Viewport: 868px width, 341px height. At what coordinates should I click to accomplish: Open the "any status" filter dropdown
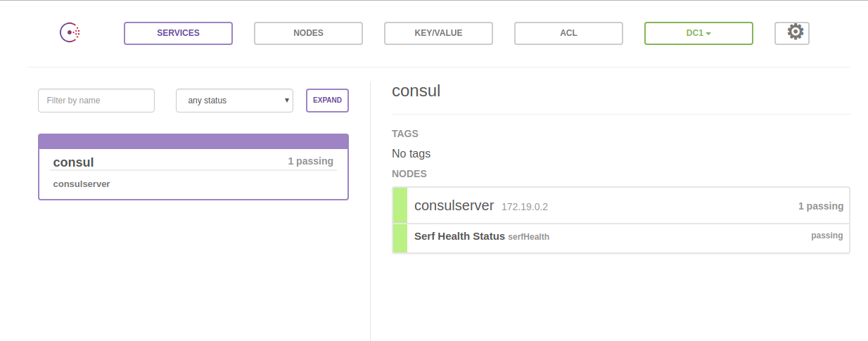(x=234, y=101)
